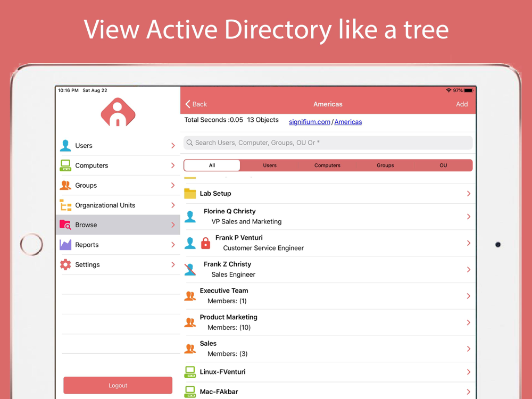
Task: Open the Americas breadcrumb link
Action: (348, 122)
